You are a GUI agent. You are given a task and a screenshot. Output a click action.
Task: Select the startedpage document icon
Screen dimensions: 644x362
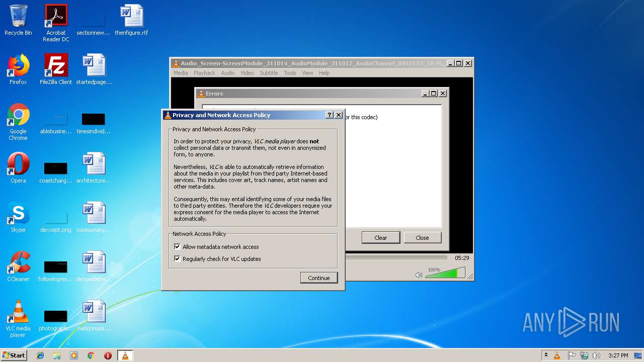[94, 70]
